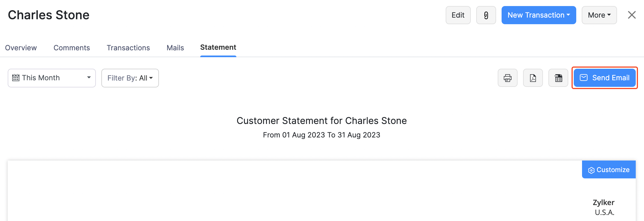
Task: Click the Send Email button
Action: 605,78
